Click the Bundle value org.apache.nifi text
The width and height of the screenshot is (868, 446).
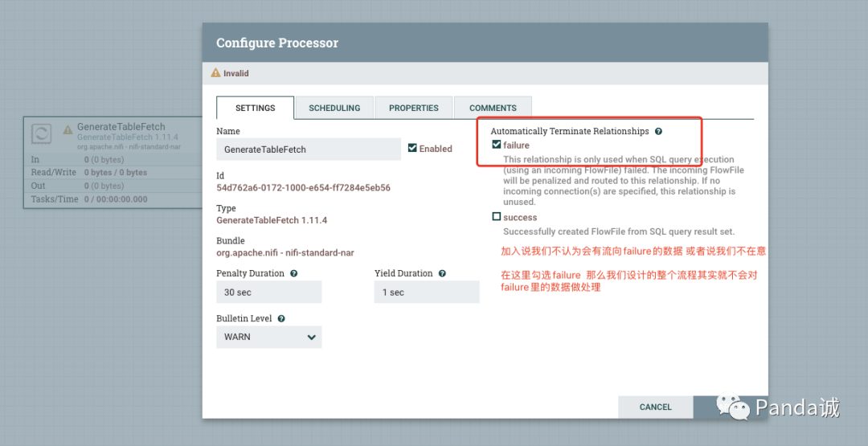pyautogui.click(x=285, y=253)
